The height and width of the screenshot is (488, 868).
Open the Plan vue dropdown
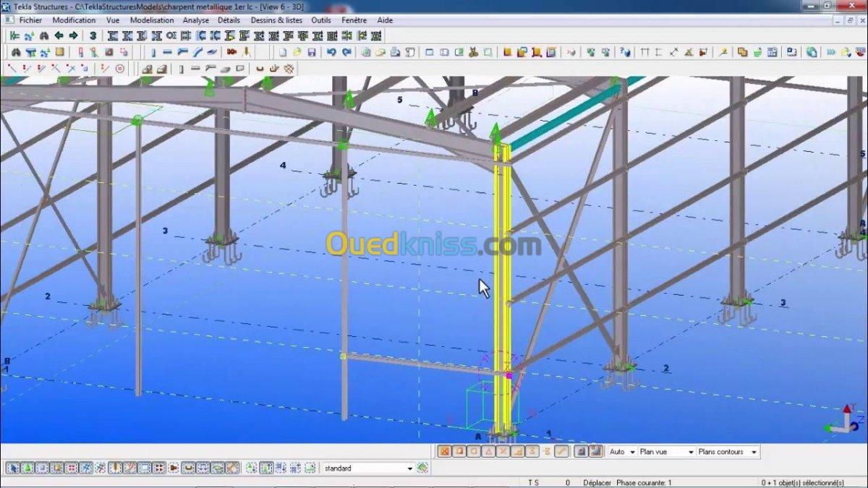(667, 452)
